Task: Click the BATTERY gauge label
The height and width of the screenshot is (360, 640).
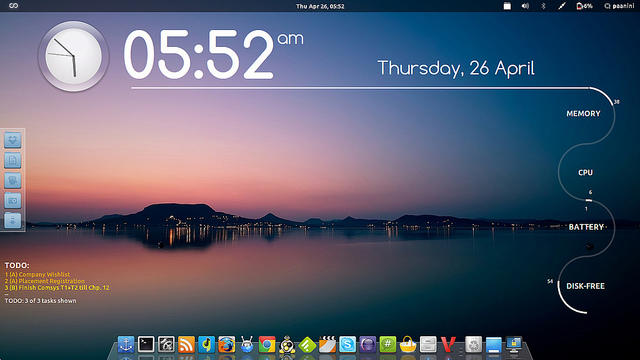Action: (586, 227)
